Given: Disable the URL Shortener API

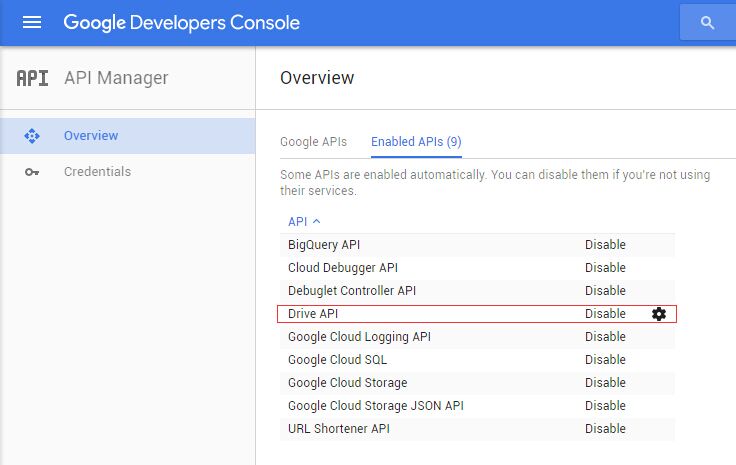Looking at the screenshot, I should pyautogui.click(x=605, y=429).
